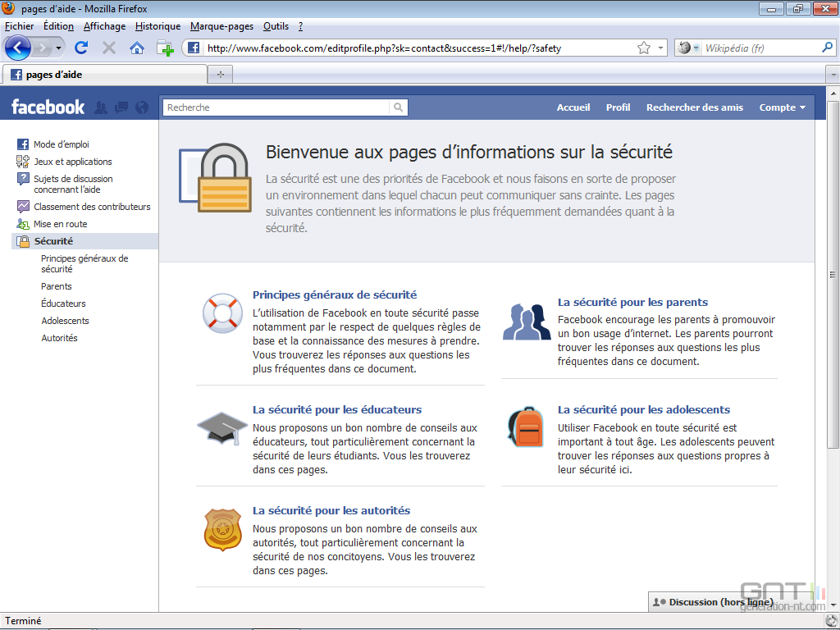Click the Wikipédia (fr) search box
840x630 pixels.
(760, 48)
